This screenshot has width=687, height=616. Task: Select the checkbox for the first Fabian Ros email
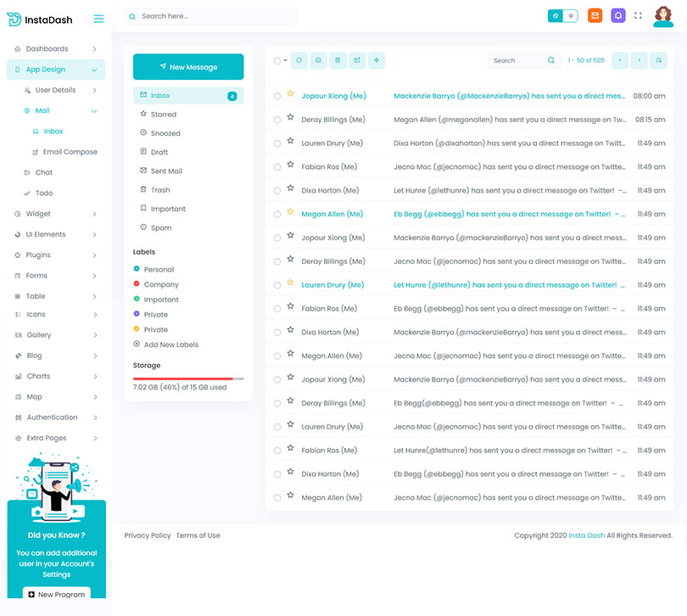(277, 167)
